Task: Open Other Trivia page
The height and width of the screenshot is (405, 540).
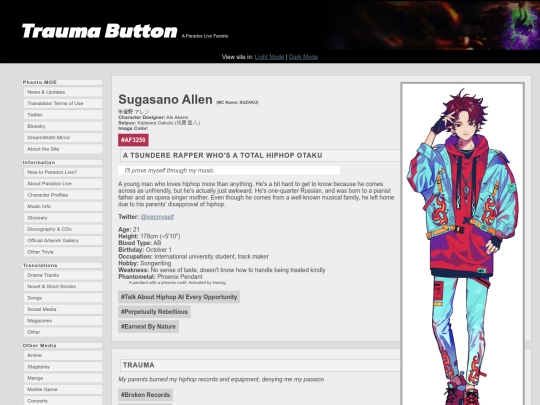Action: tap(63, 252)
